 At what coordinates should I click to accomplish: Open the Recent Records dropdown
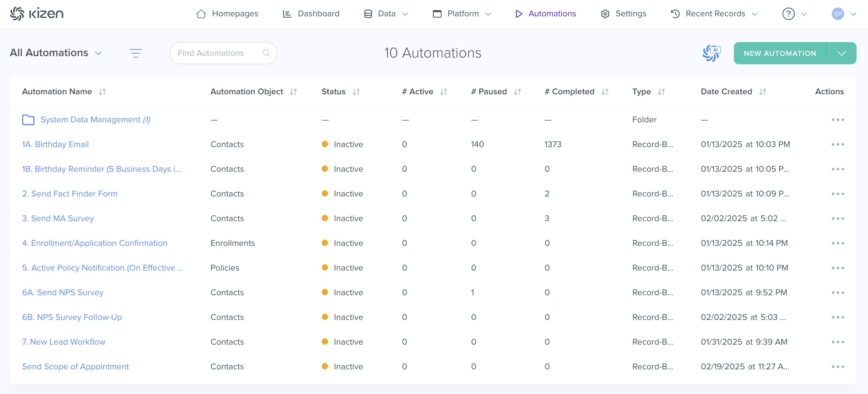point(715,13)
